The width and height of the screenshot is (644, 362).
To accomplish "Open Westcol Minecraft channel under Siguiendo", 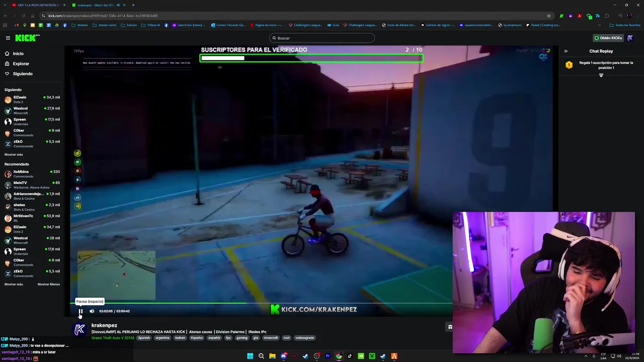I will pyautogui.click(x=32, y=111).
